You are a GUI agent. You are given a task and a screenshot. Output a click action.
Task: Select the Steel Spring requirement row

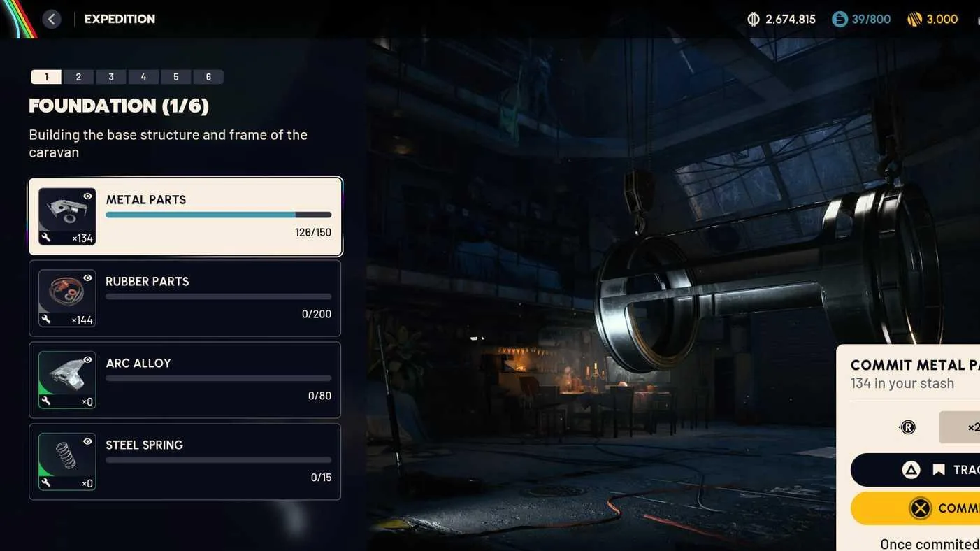click(185, 461)
